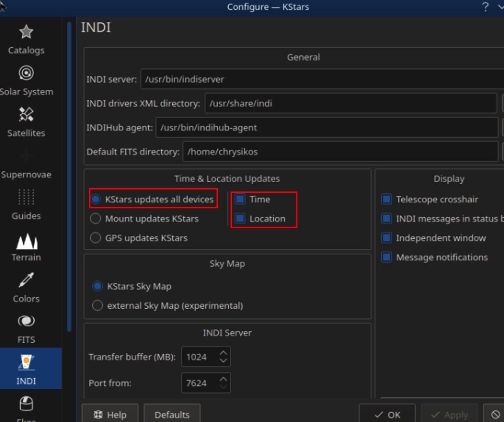Increase the Transfer buffer value

223,354
